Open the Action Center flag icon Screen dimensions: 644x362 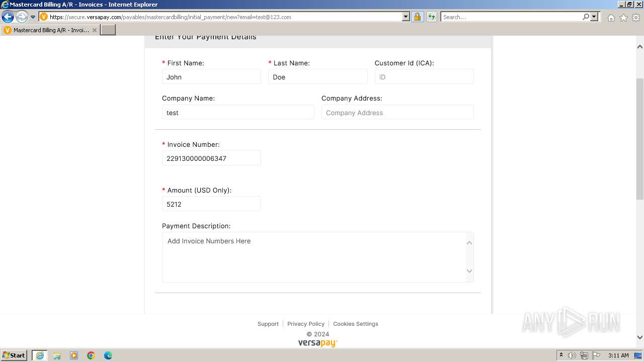(596, 355)
